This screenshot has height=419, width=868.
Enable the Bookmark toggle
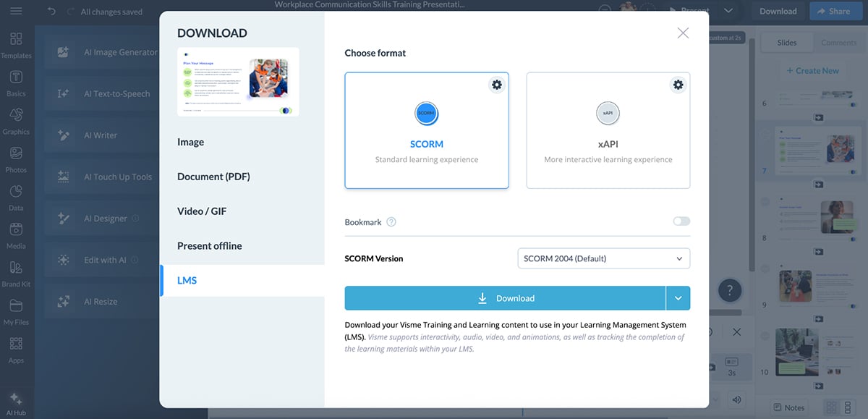(x=681, y=221)
